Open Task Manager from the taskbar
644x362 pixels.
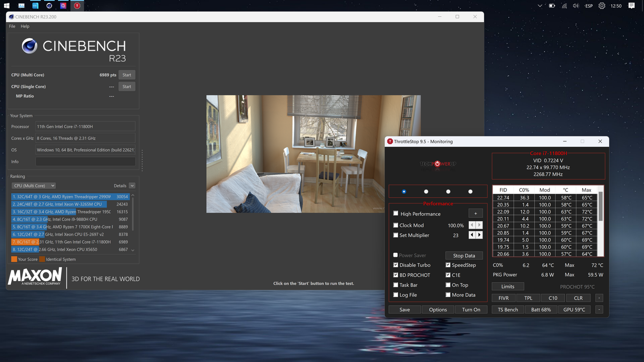coord(21,6)
